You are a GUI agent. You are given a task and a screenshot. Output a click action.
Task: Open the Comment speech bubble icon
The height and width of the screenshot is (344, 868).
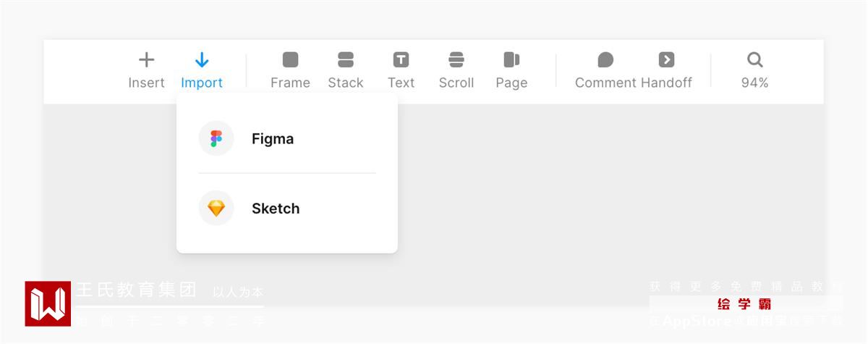coord(605,59)
